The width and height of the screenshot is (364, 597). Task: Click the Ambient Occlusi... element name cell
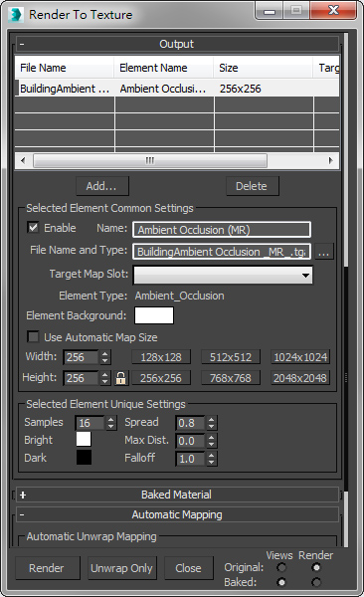click(x=163, y=89)
